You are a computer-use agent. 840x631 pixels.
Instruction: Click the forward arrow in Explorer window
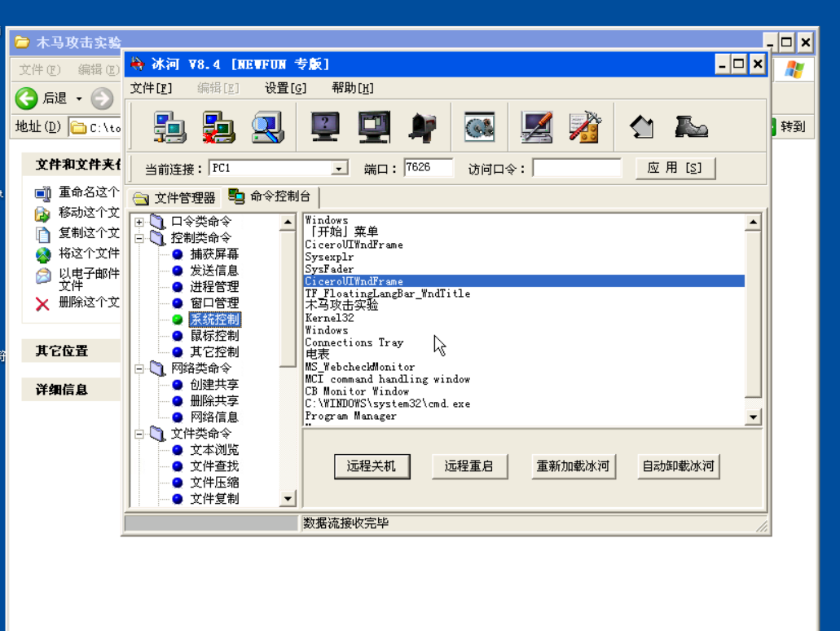102,98
